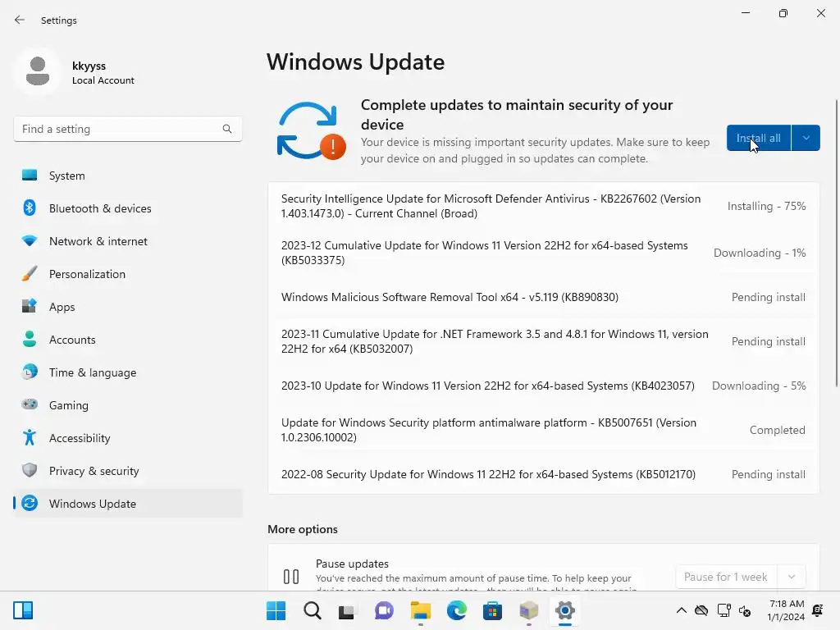The height and width of the screenshot is (630, 840).
Task: Click the search magnifier in Find a setting
Action: coord(227,129)
